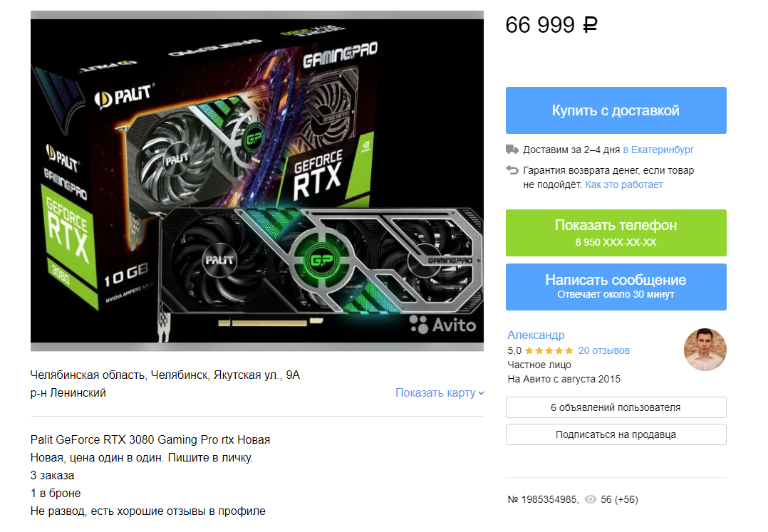Click the delivery truck icon
The image size is (768, 532).
pyautogui.click(x=512, y=150)
